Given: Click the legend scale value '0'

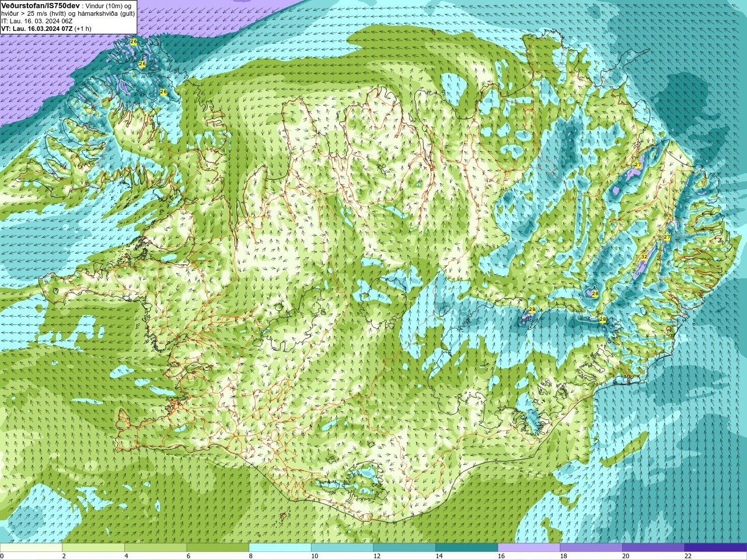Looking at the screenshot, I should point(2,556).
